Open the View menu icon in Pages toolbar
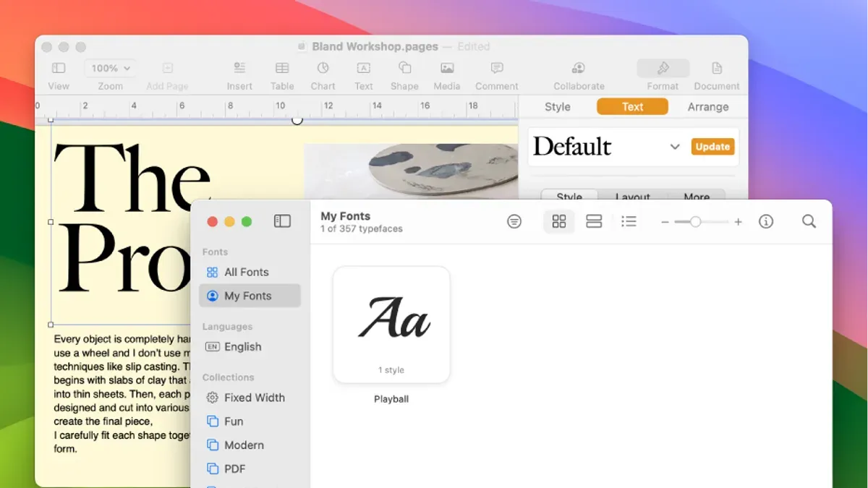 pos(59,68)
